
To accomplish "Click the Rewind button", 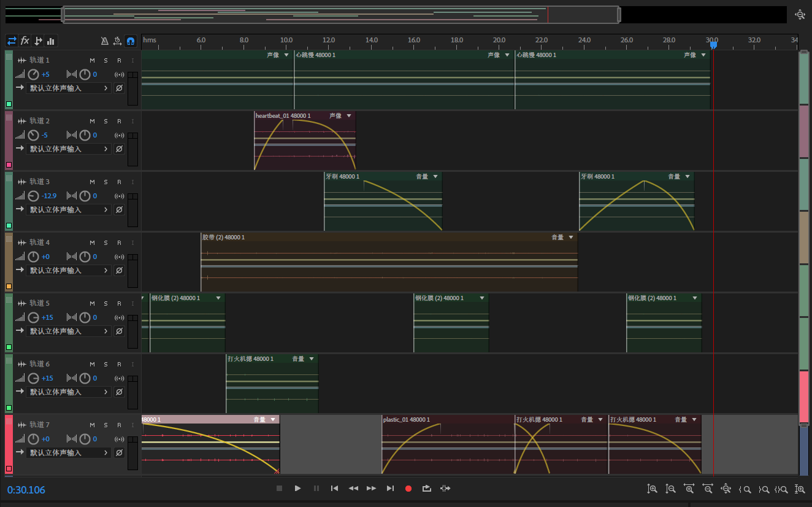I will tap(353, 489).
